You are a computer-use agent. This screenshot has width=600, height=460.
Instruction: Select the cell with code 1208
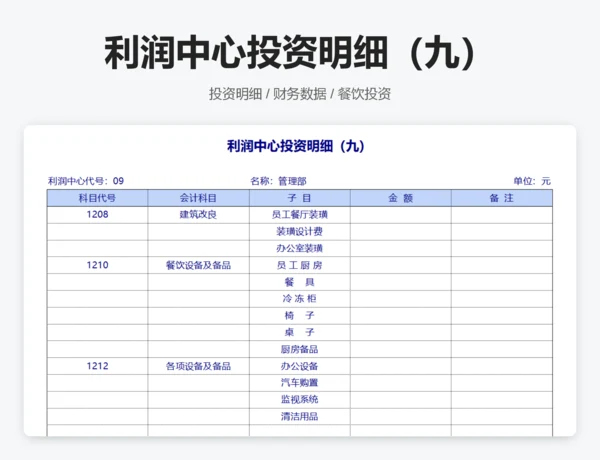(x=97, y=215)
